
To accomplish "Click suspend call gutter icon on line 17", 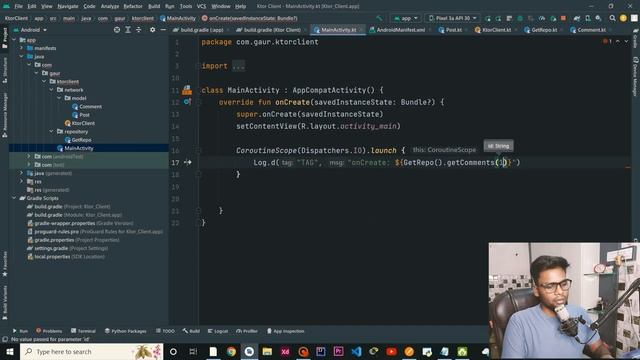I will [187, 162].
